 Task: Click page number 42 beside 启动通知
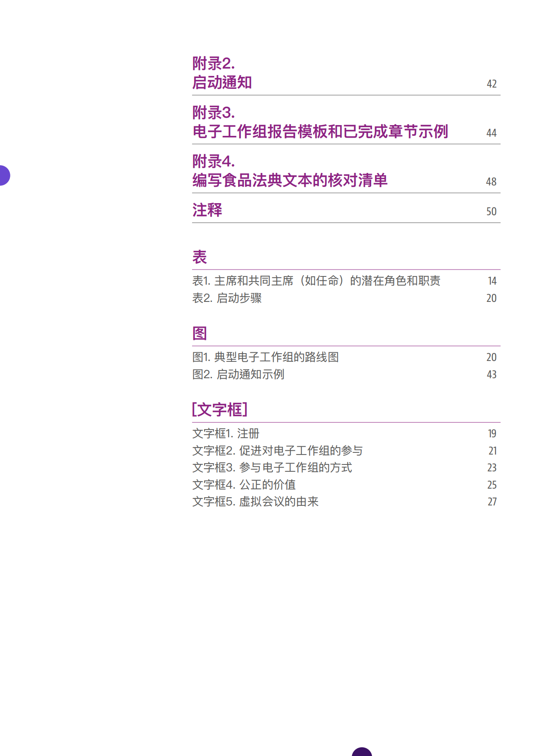coord(492,84)
